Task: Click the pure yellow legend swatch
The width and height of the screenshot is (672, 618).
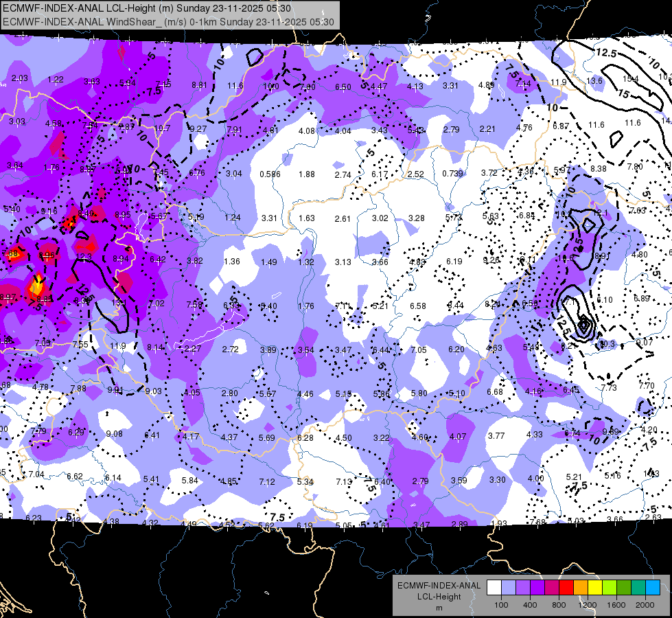Action: [x=595, y=588]
